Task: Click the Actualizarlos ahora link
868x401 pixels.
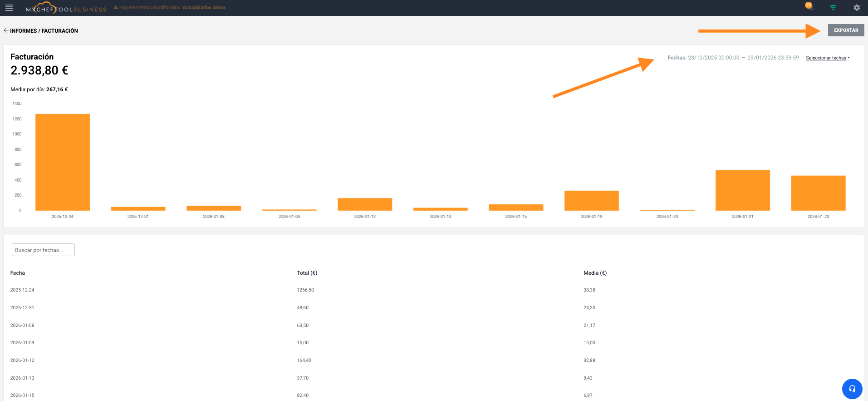Action: [204, 8]
